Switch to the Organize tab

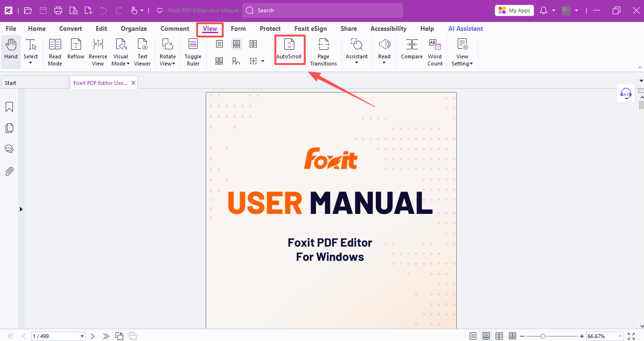(x=134, y=28)
